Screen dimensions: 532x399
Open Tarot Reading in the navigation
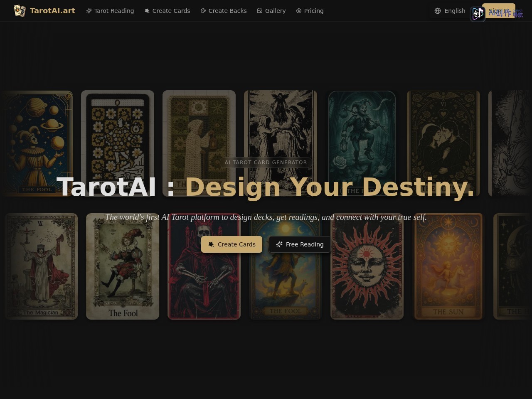(x=110, y=11)
